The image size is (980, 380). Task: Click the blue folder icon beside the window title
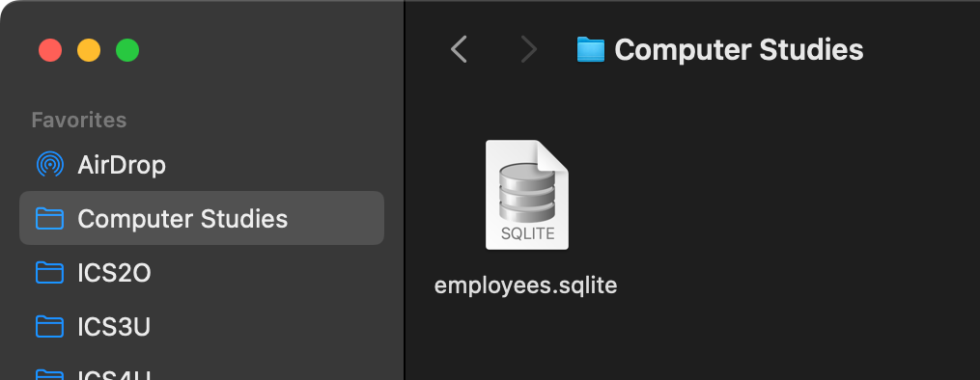[591, 49]
